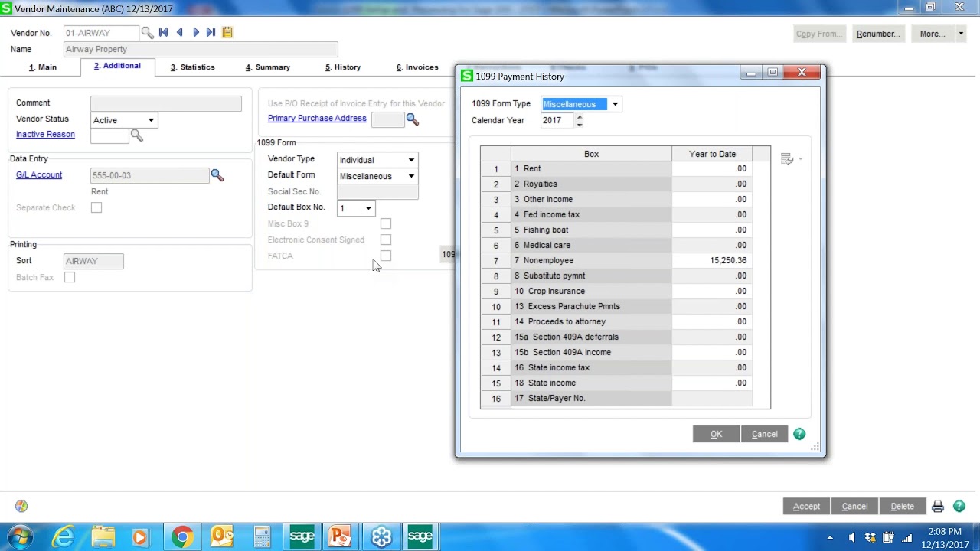
Task: Increase Calendar Year with spinner
Action: tap(579, 117)
